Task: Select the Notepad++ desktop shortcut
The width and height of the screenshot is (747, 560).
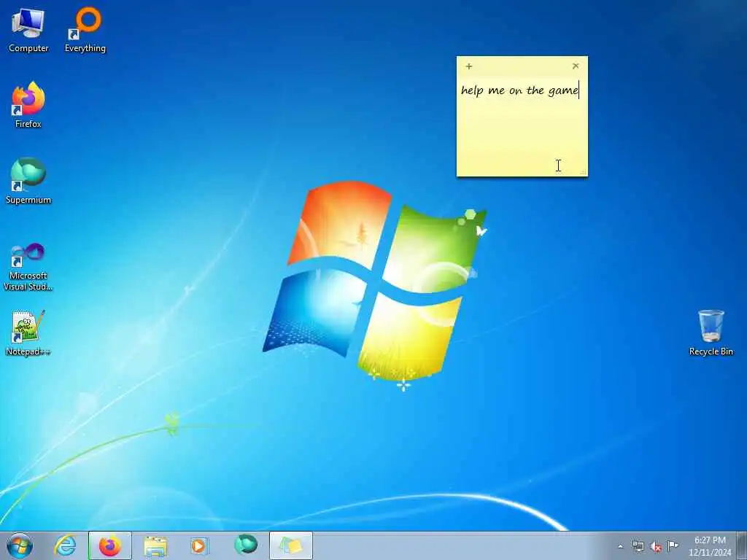Action: click(28, 333)
